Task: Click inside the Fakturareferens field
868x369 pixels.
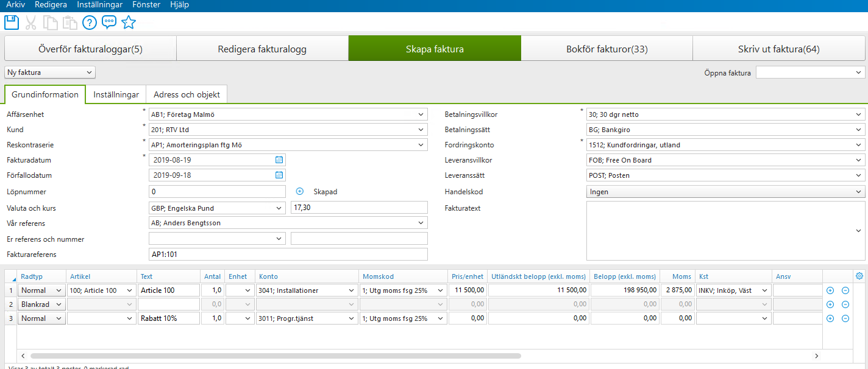Action: (286, 253)
